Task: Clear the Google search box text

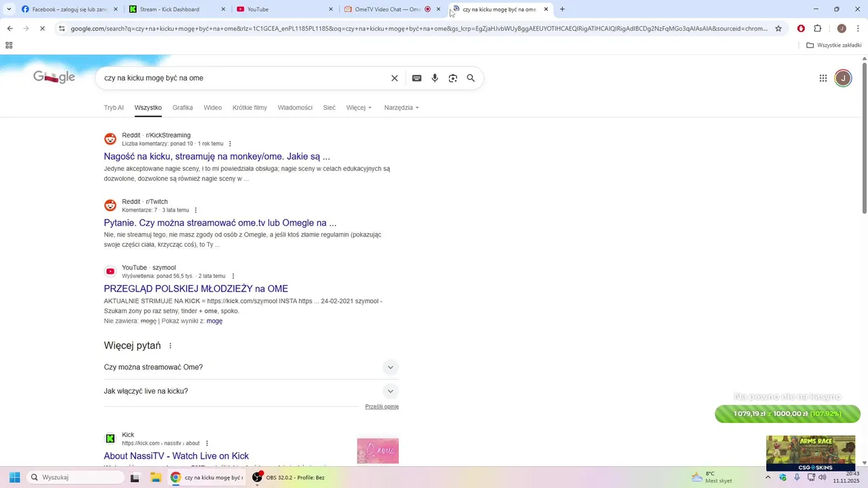Action: (395, 78)
